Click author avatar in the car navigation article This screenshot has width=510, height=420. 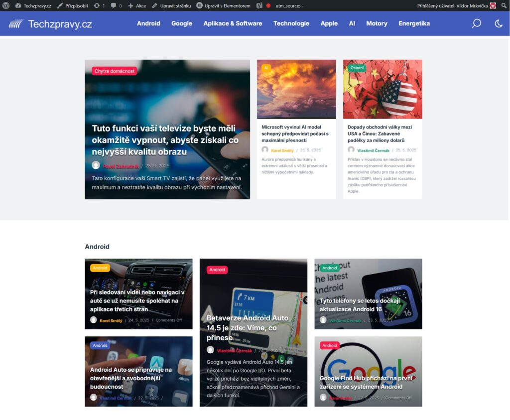coord(93,320)
